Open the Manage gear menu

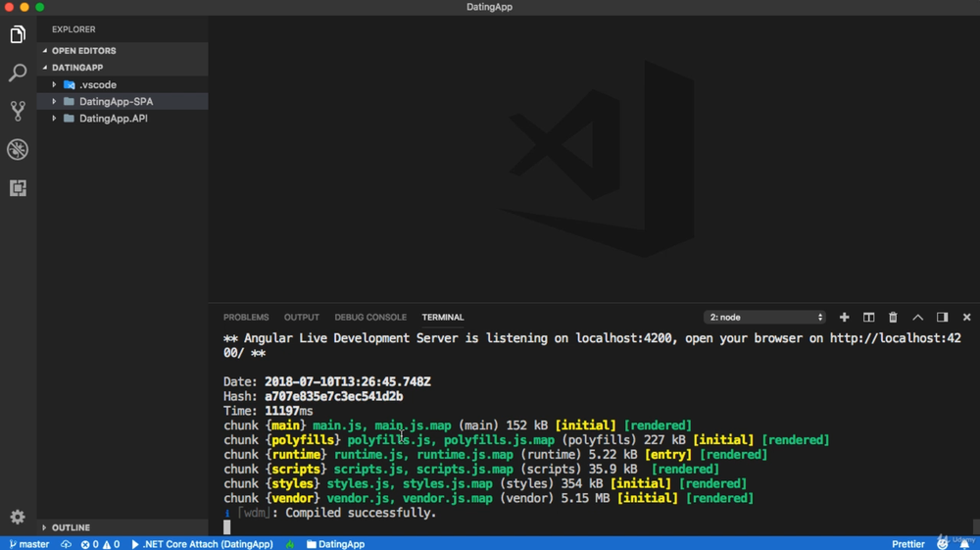18,517
